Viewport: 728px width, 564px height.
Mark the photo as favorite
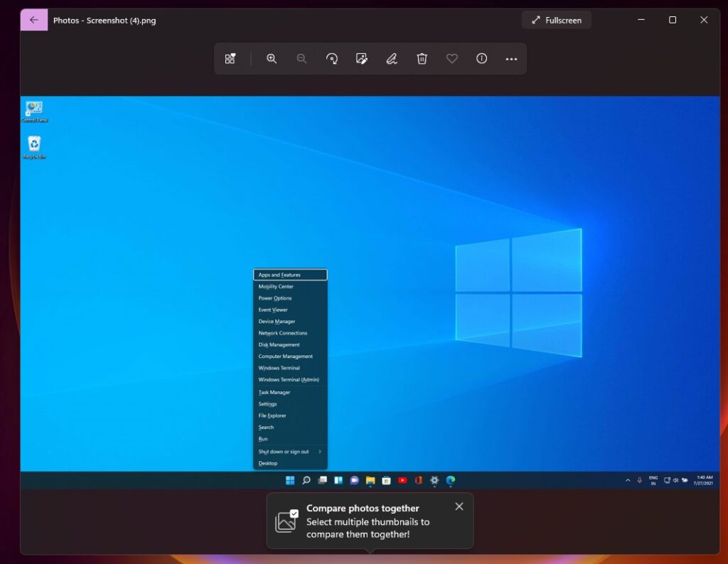(x=452, y=58)
